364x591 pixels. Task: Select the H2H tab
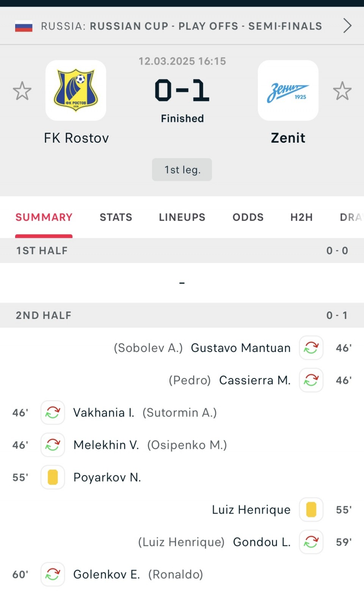pos(301,217)
